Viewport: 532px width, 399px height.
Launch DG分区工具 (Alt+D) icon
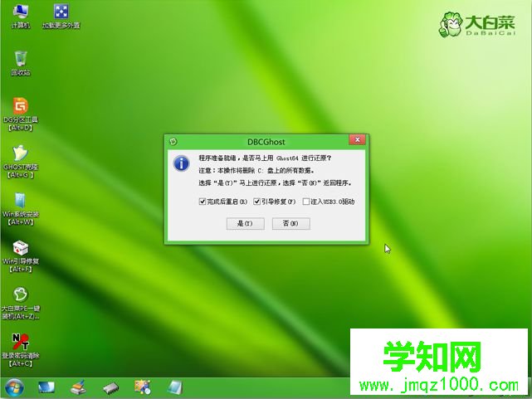(21, 114)
